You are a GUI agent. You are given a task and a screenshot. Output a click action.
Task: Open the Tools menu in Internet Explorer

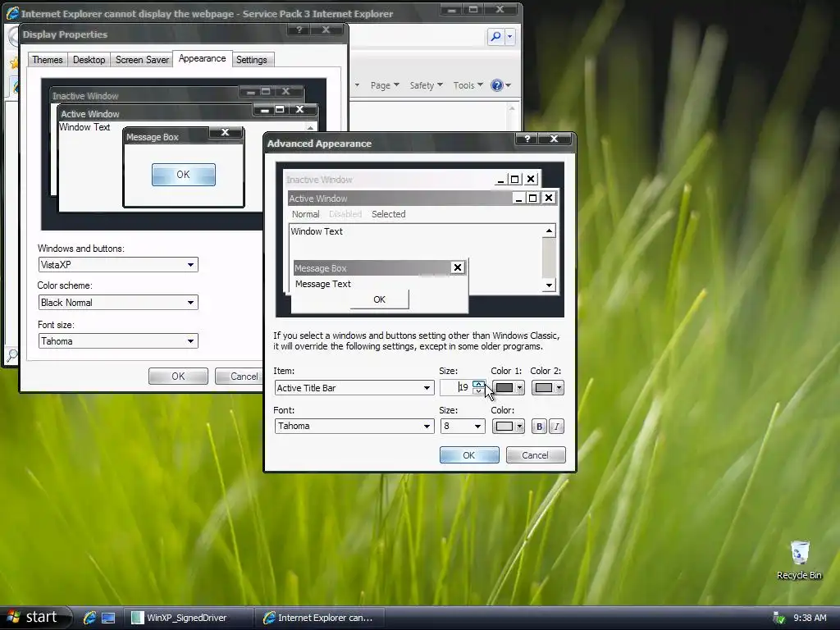(x=468, y=85)
